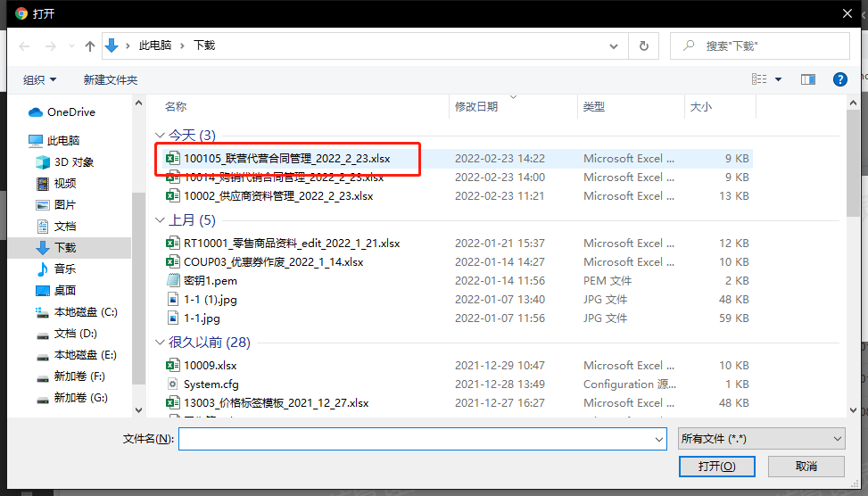The image size is (868, 496).
Task: Click 下载 in address breadcrumb
Action: pos(204,45)
